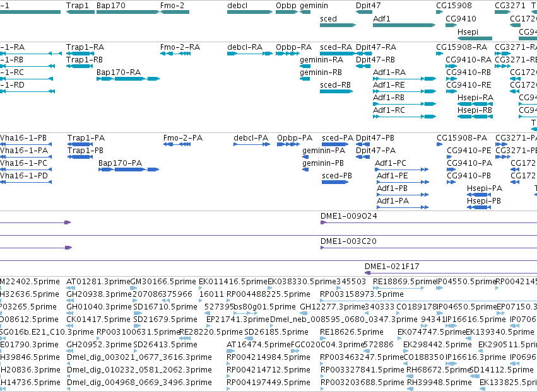
Task: Click the Vha16-1-PA protein label
Action: (24, 151)
